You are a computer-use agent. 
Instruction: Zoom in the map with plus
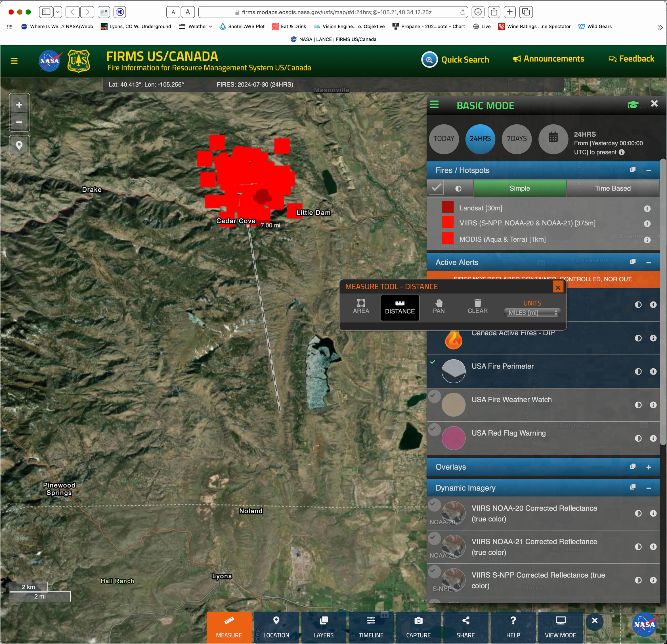(19, 105)
